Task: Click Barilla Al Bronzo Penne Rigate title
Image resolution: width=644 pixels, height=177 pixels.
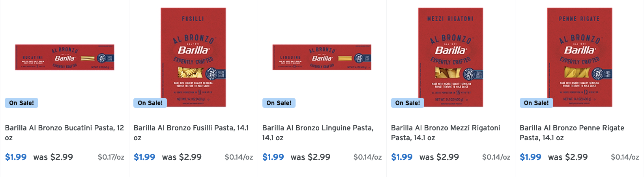Action: coord(572,128)
